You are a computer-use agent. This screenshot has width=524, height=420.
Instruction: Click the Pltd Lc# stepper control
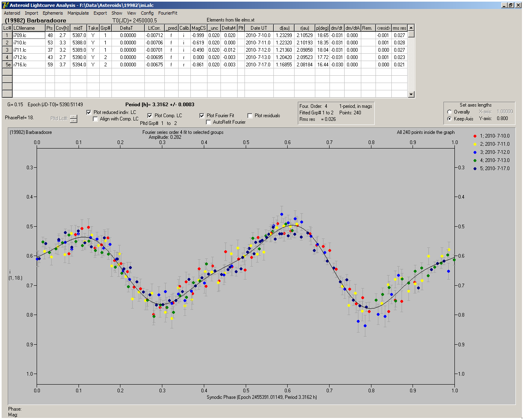click(73, 119)
